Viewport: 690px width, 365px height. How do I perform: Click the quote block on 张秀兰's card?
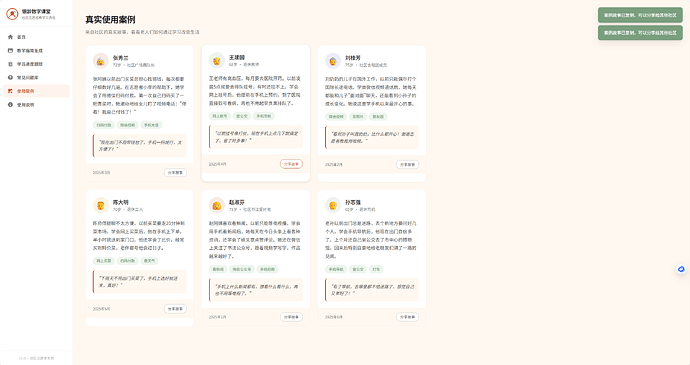(x=139, y=146)
